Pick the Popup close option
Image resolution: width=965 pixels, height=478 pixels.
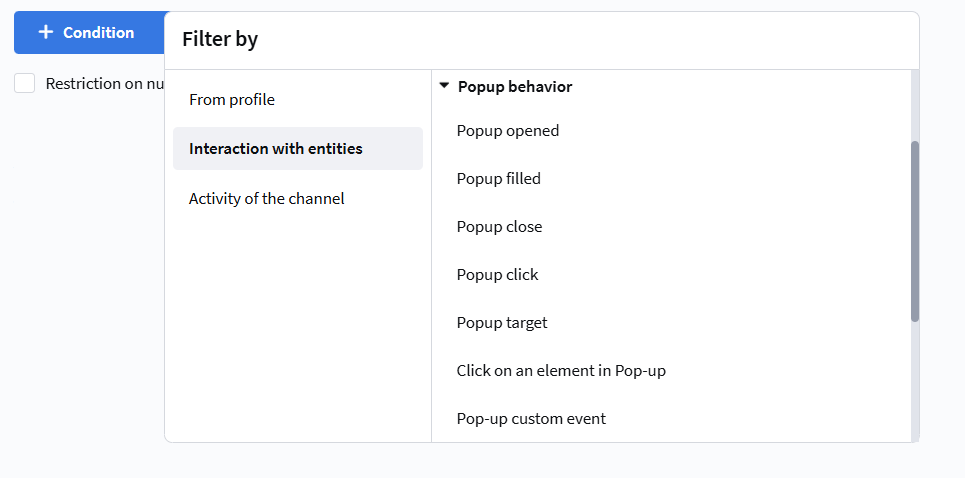tap(499, 227)
